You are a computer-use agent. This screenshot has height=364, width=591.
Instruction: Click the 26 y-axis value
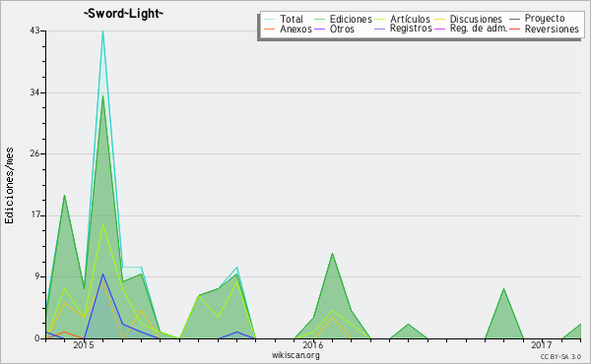[35, 153]
